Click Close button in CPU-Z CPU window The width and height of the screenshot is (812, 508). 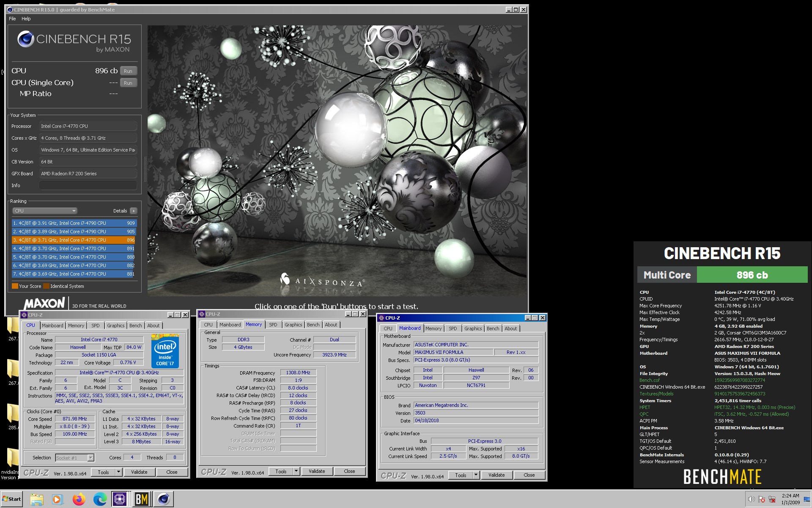pos(172,472)
